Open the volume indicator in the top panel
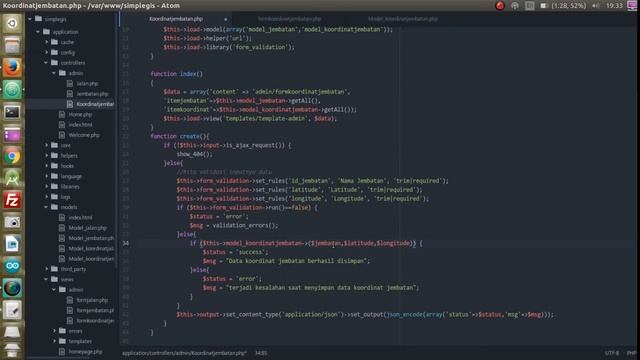Viewport: 640px width, 360px height. point(596,5)
